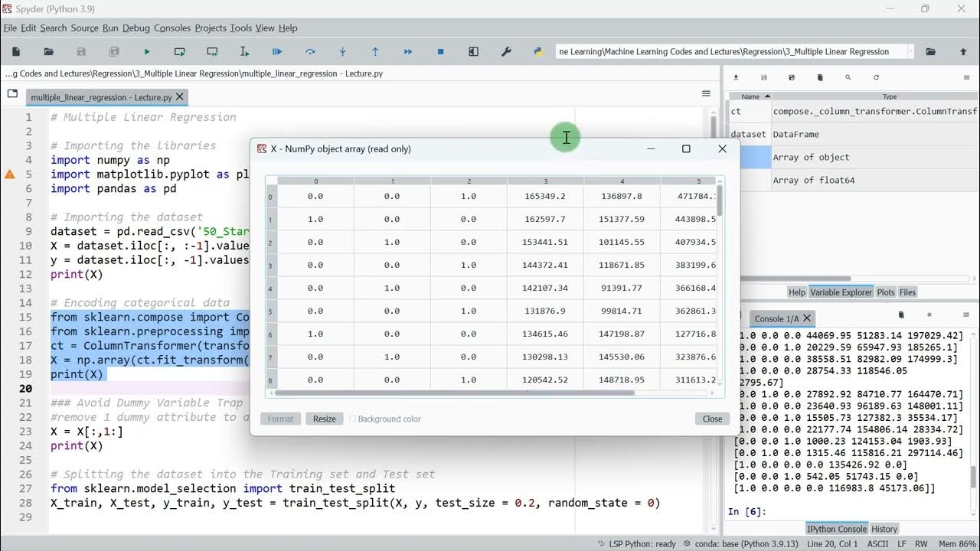
Task: Switch to the Plots tab
Action: click(885, 292)
